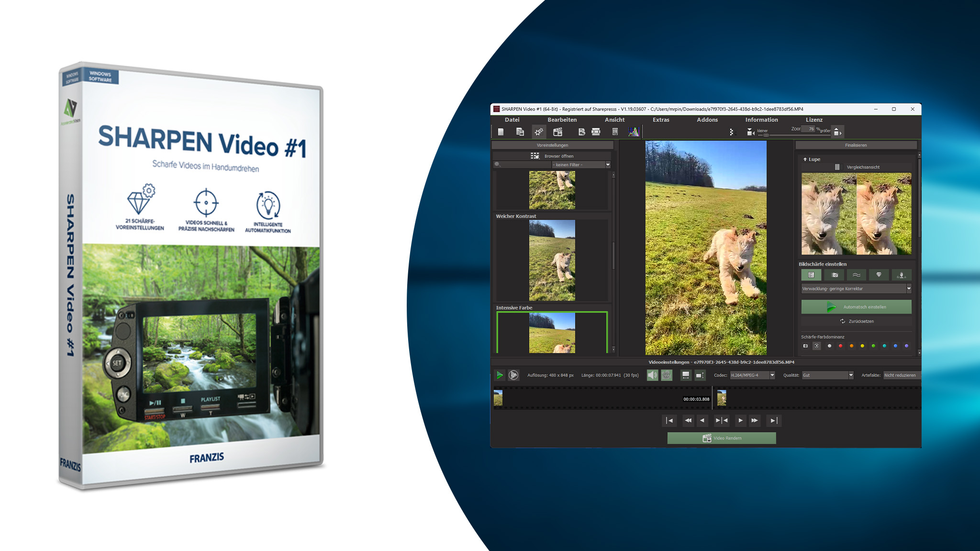Select the camera sharpening mode icon
Viewport: 980px width, 551px height.
pos(835,275)
